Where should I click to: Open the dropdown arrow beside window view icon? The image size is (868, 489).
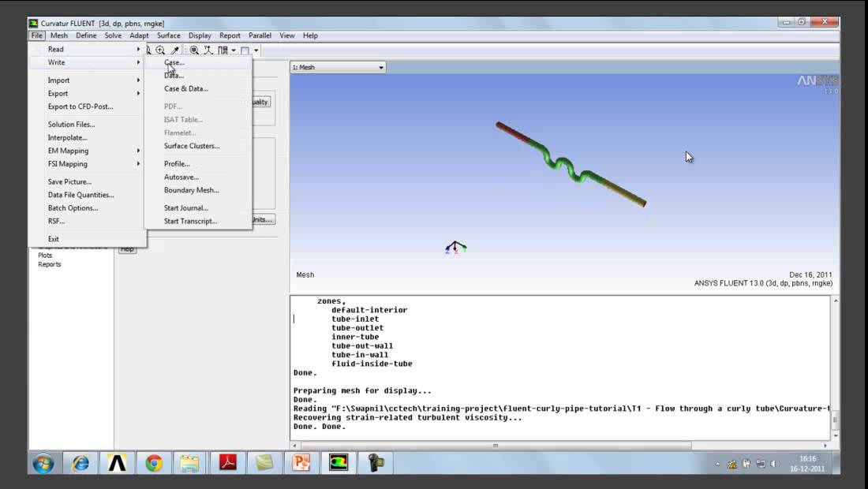(x=256, y=50)
